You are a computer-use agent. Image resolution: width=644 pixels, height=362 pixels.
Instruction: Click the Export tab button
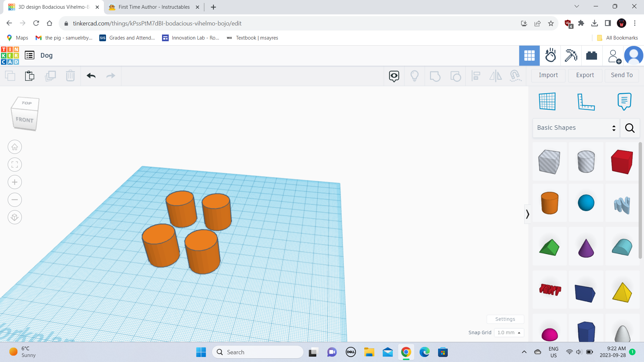coord(585,75)
